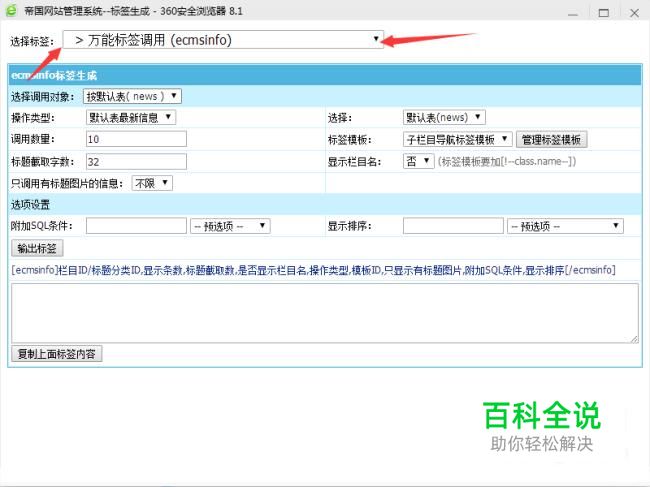Click the 附加SQL条件: label
Screen dimensions: 650x487
[x=41, y=226]
